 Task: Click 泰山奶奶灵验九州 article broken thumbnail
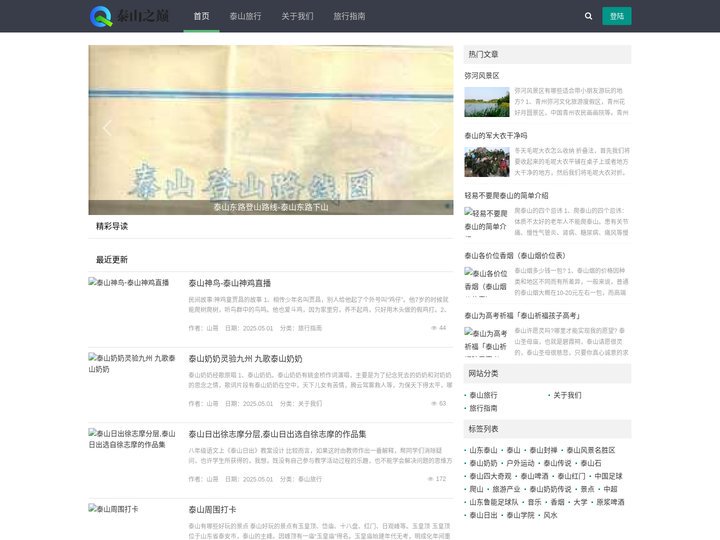pyautogui.click(x=132, y=363)
